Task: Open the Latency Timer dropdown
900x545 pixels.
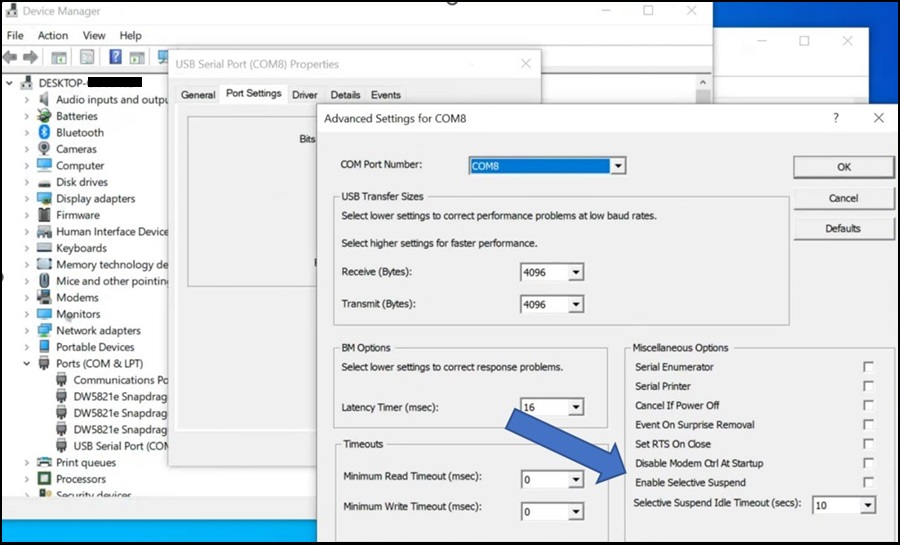Action: [575, 407]
